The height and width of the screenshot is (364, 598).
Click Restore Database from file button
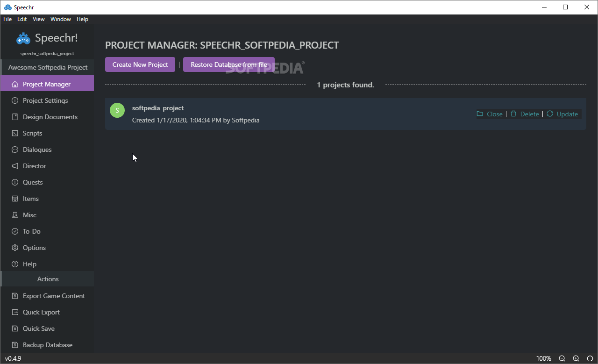(229, 64)
